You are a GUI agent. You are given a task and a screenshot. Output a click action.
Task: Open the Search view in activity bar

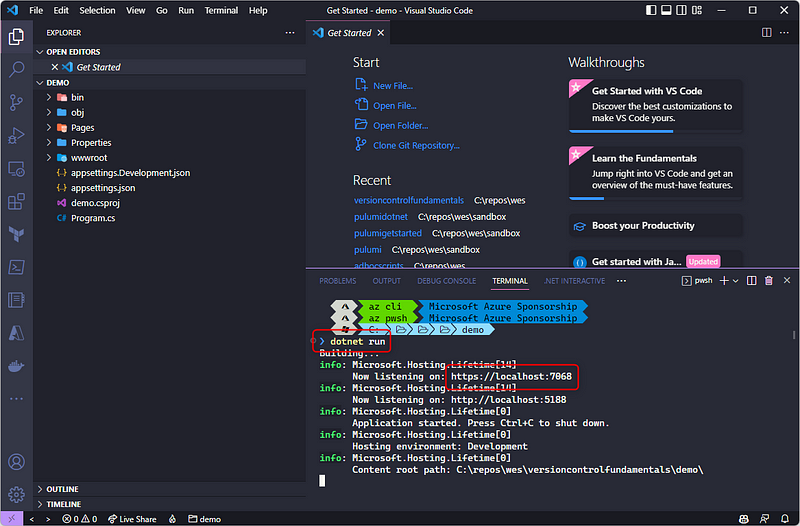tap(16, 70)
